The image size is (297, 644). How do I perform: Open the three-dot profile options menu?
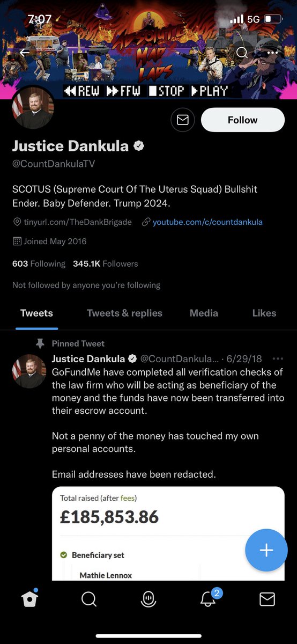point(273,53)
